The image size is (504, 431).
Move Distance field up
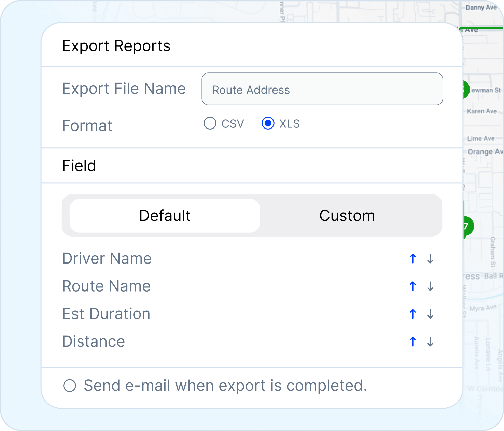point(413,341)
